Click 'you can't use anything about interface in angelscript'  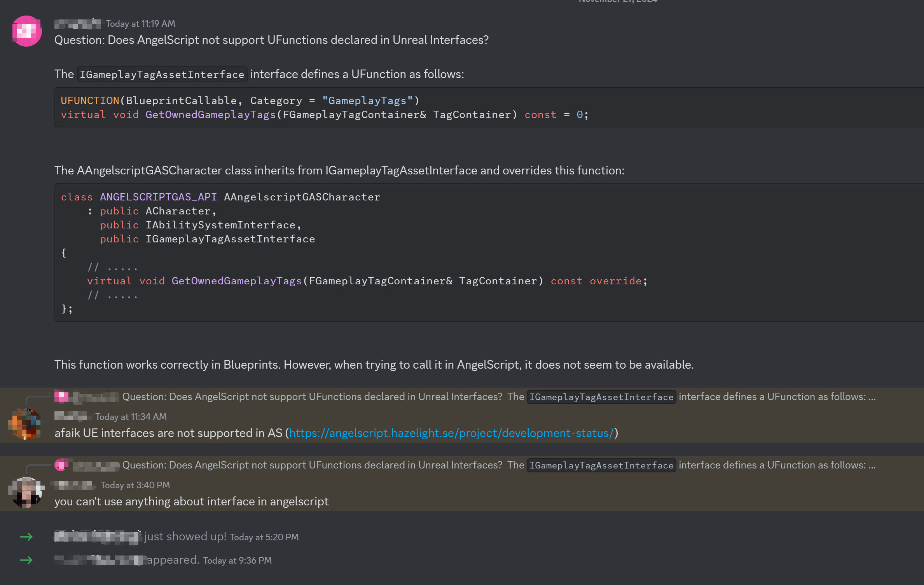(192, 501)
